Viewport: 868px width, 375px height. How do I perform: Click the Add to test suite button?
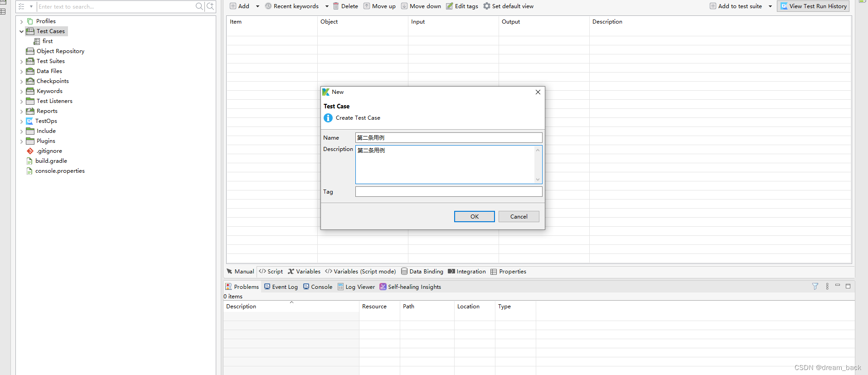pyautogui.click(x=736, y=6)
